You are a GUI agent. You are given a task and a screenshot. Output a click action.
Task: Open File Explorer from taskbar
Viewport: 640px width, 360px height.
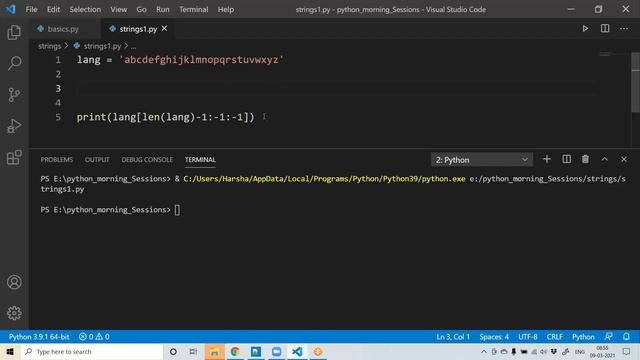pos(214,351)
